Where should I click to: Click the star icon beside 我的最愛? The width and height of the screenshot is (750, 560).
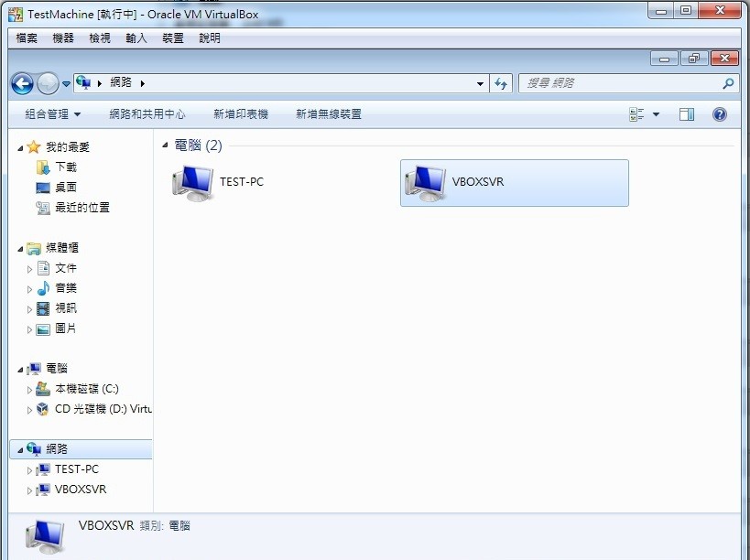tap(34, 146)
